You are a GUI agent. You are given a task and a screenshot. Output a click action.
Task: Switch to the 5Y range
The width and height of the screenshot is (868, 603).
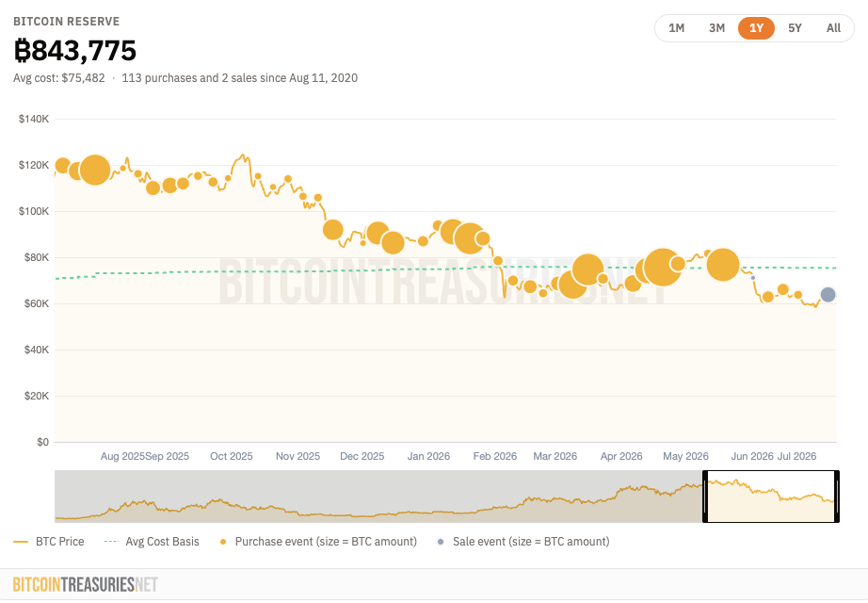point(795,27)
